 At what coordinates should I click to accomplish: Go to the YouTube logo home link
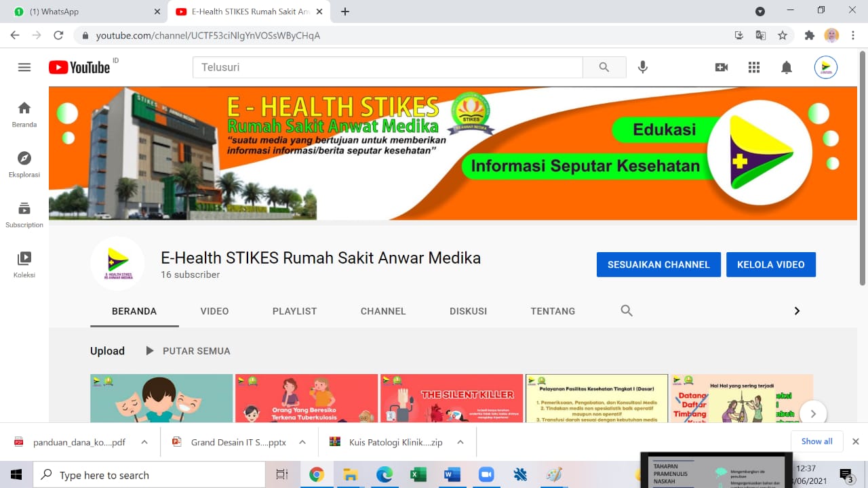[79, 67]
